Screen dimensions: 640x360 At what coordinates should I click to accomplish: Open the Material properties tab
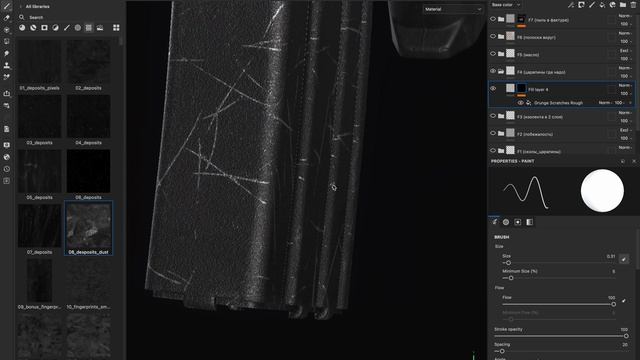click(529, 222)
